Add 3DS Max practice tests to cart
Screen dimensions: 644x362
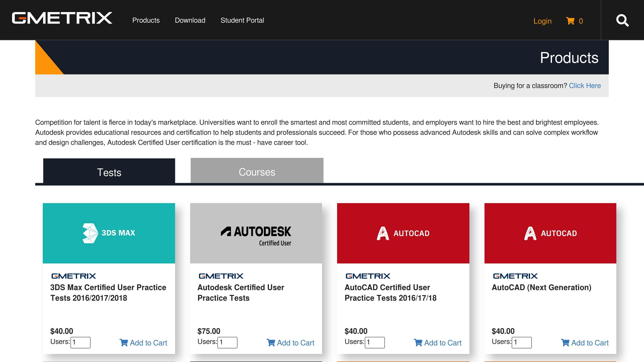pos(143,343)
